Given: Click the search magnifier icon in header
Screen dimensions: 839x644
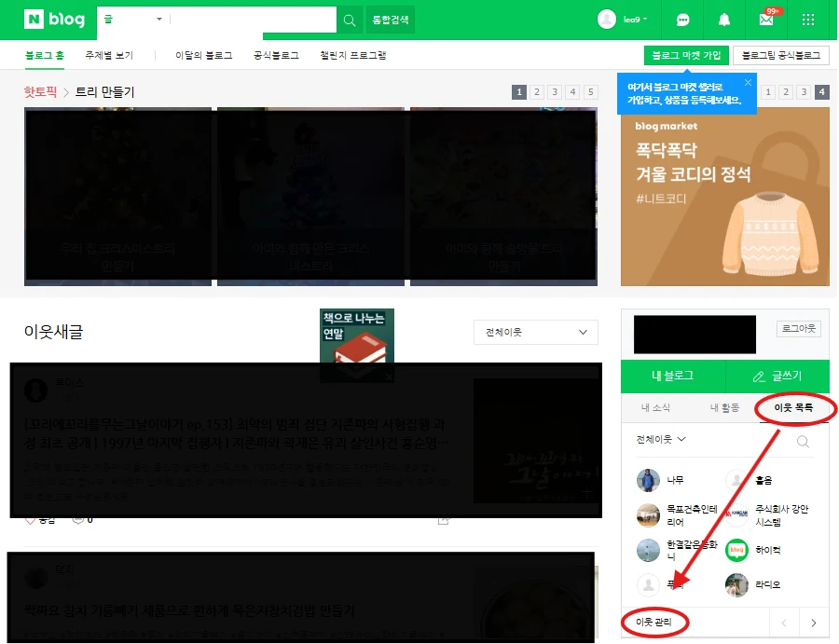Looking at the screenshot, I should click(350, 21).
